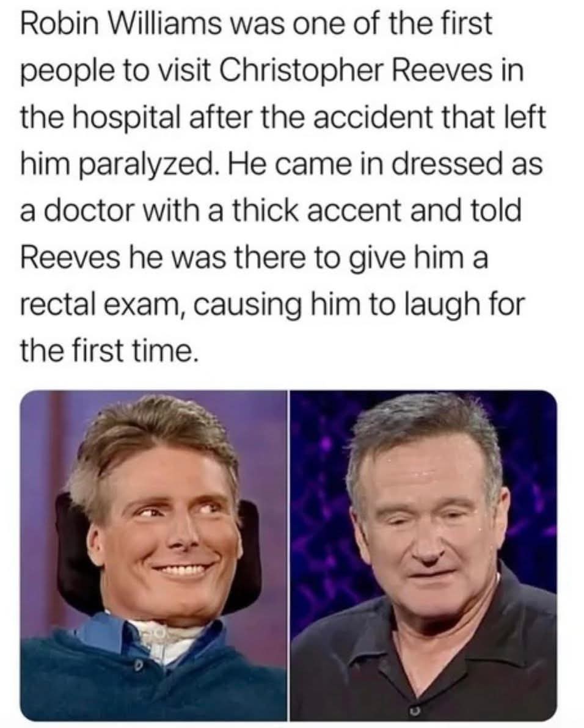This screenshot has height=728, width=584.
Task: Click the name "Christopher Reeves" in text
Action: tap(345, 71)
